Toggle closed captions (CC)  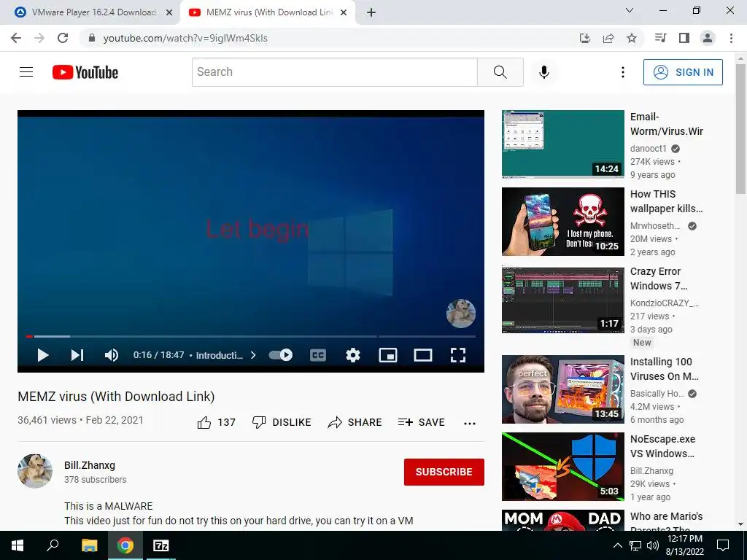point(318,355)
